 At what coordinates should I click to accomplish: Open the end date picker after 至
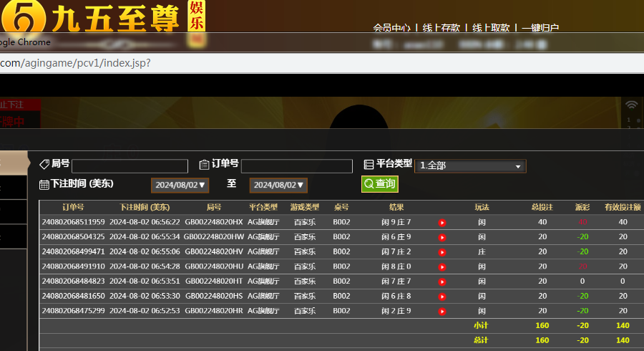278,185
